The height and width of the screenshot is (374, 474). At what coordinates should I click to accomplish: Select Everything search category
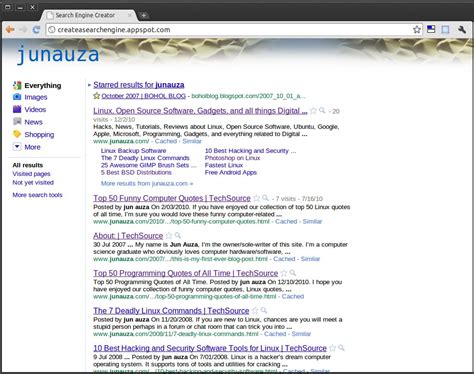[43, 86]
